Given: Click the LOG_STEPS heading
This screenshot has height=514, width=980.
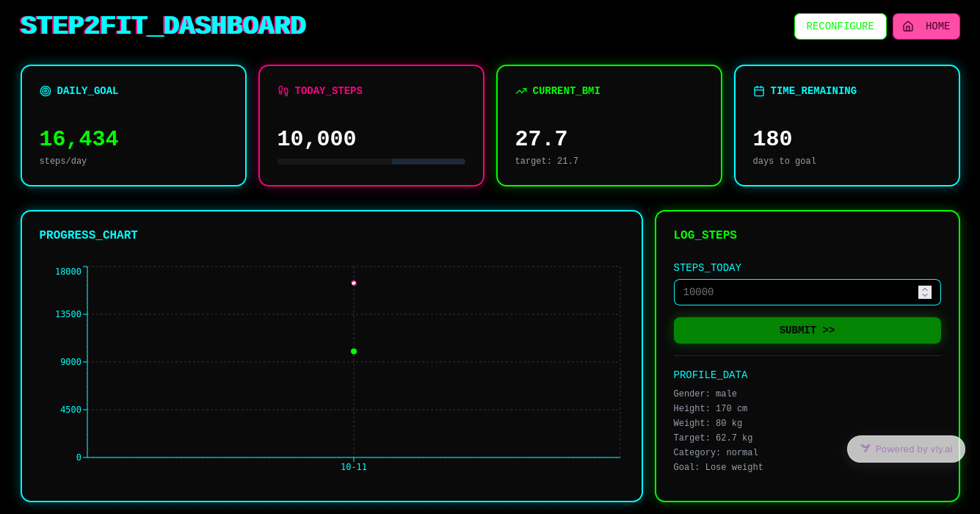Looking at the screenshot, I should (x=705, y=236).
